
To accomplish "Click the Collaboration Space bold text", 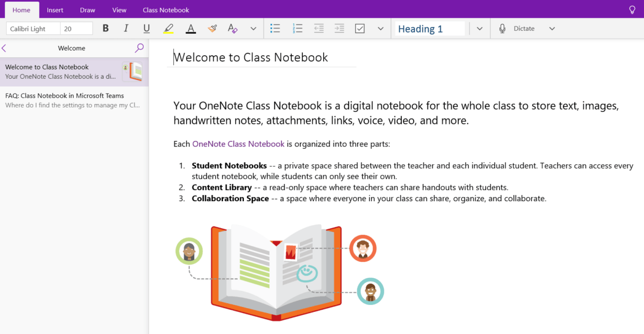I will coord(231,198).
